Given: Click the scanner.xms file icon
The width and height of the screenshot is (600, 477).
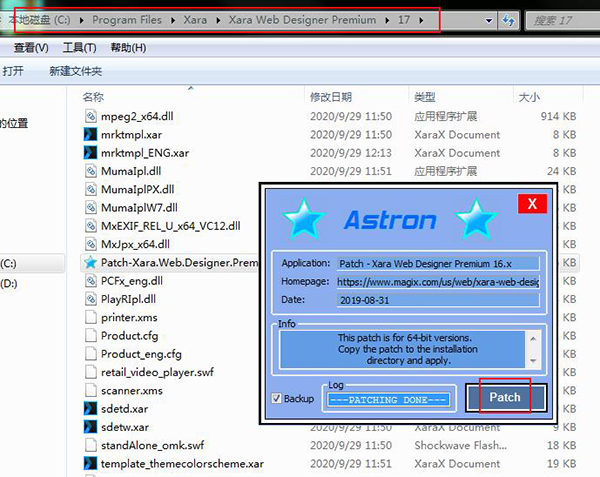Looking at the screenshot, I should point(91,390).
